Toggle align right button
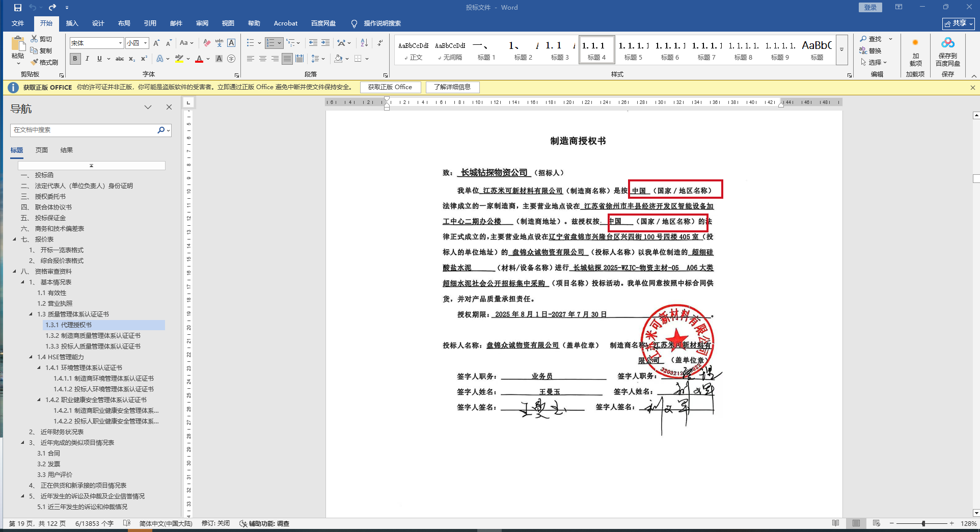The height and width of the screenshot is (532, 980). pos(275,59)
